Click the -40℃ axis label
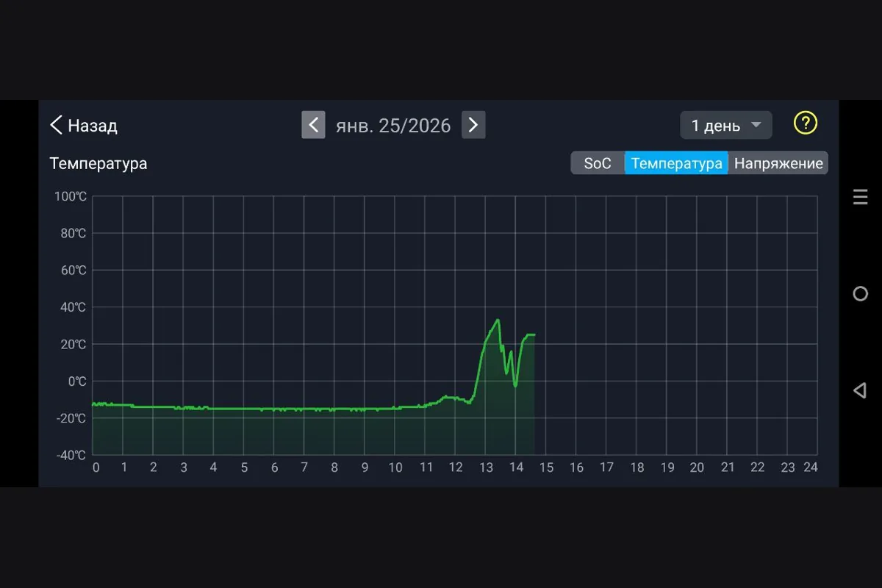 click(x=71, y=455)
